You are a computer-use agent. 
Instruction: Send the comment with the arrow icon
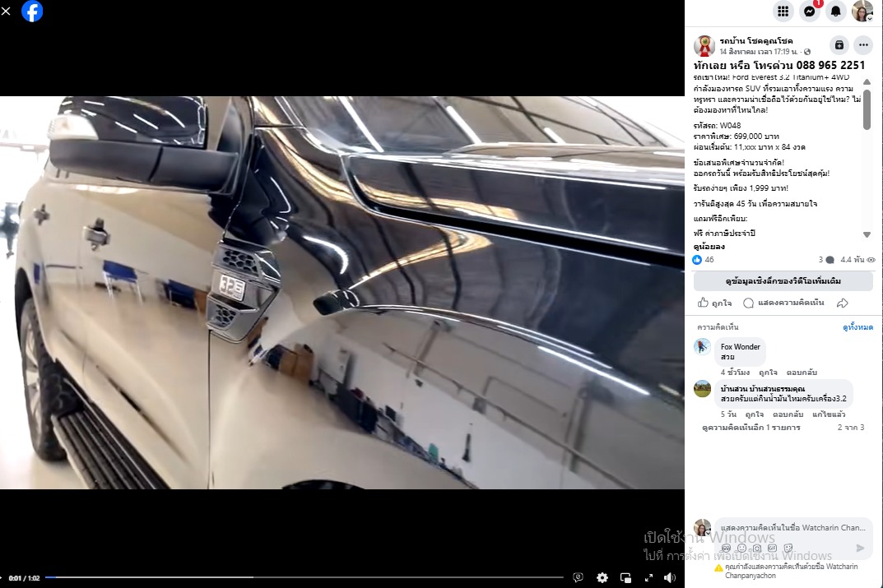pyautogui.click(x=860, y=548)
